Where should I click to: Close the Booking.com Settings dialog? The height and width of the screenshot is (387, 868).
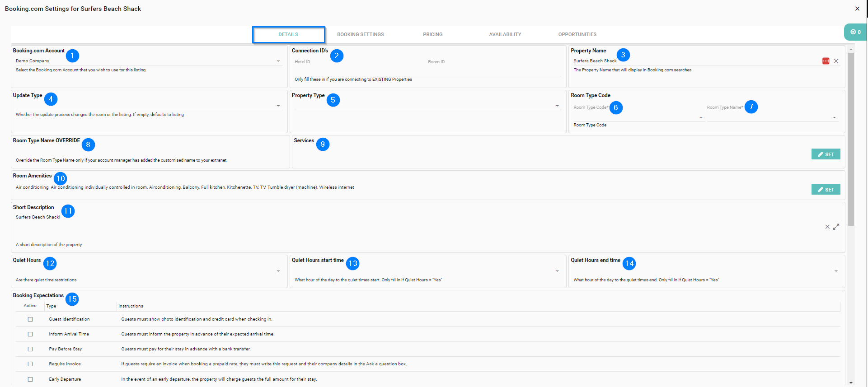pos(857,9)
